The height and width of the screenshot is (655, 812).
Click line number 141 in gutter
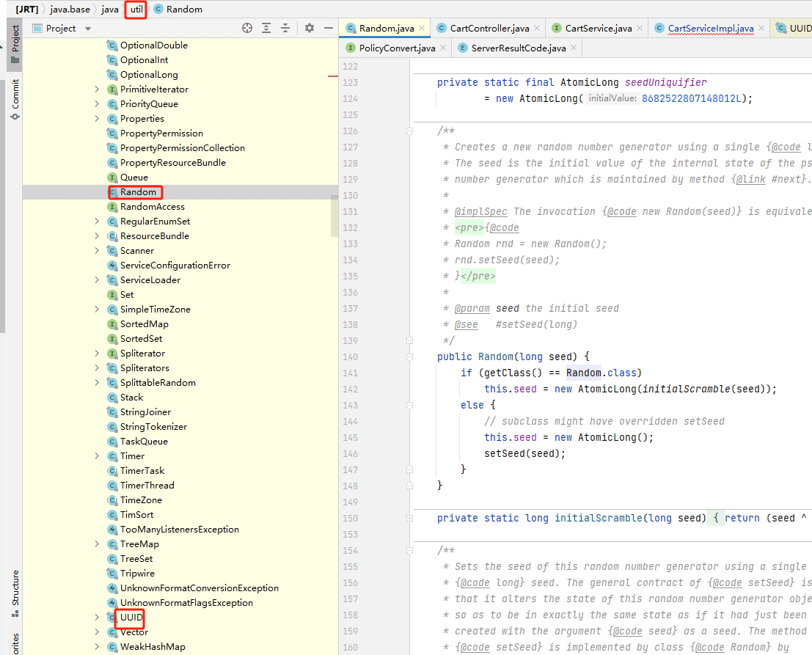(x=350, y=373)
